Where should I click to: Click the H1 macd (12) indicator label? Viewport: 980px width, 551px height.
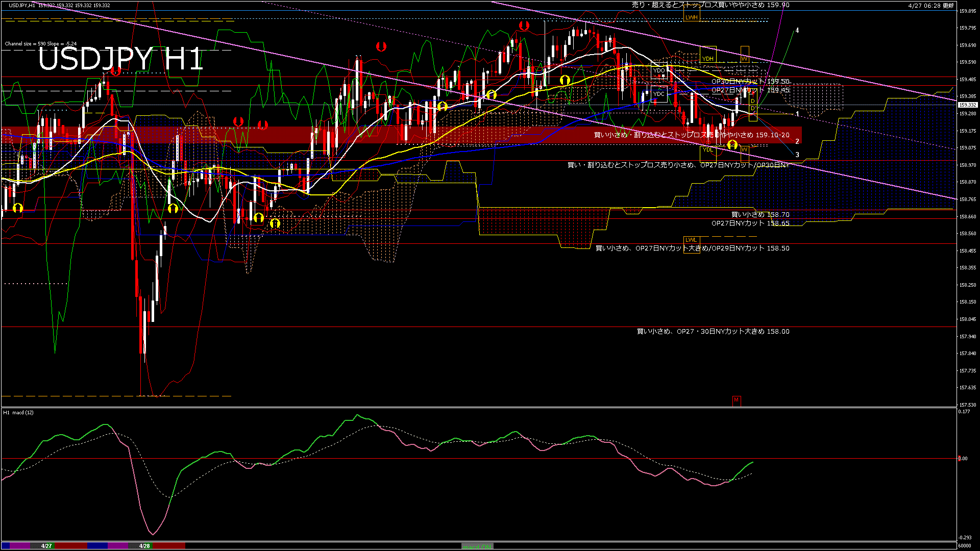pos(18,412)
